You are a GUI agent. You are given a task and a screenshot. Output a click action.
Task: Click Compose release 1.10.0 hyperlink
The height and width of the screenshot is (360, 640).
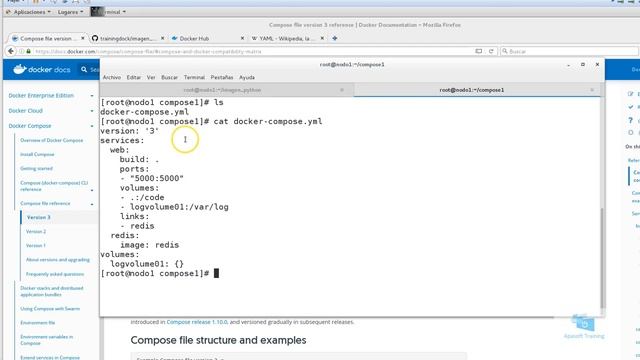click(197, 322)
